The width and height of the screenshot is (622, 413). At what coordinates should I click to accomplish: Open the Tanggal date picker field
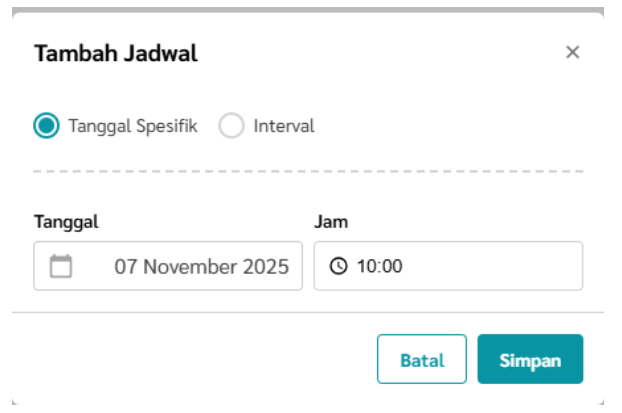tap(168, 266)
